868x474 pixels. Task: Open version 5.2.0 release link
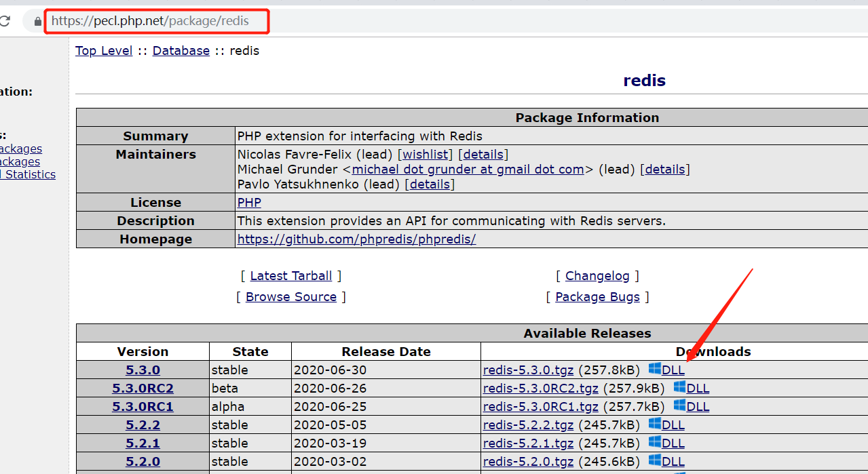click(x=143, y=462)
